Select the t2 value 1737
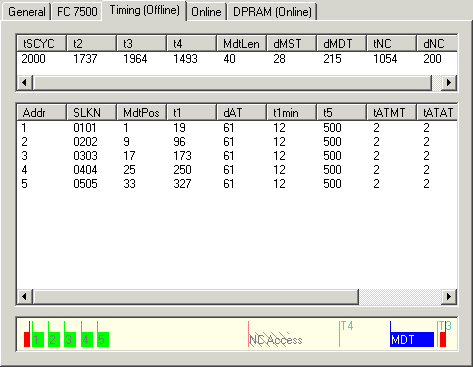Viewport: 473px width, 367px height. point(85,59)
